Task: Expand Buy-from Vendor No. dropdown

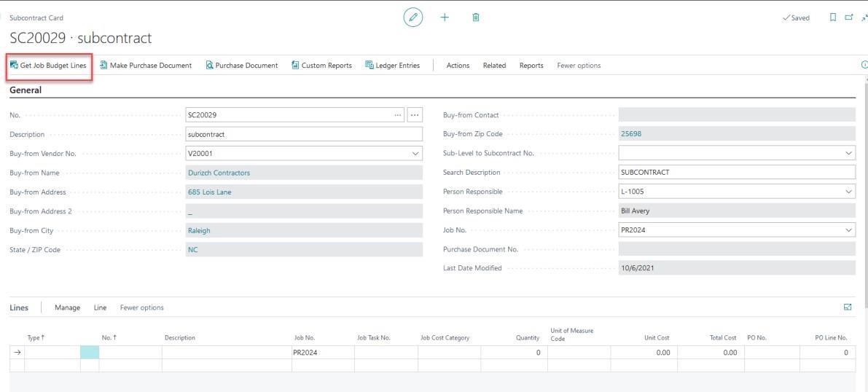Action: tap(415, 154)
